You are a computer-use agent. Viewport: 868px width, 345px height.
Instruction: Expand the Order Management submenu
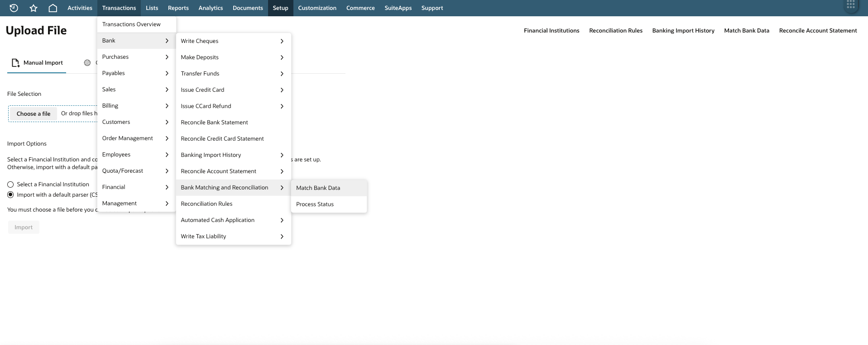(136, 138)
